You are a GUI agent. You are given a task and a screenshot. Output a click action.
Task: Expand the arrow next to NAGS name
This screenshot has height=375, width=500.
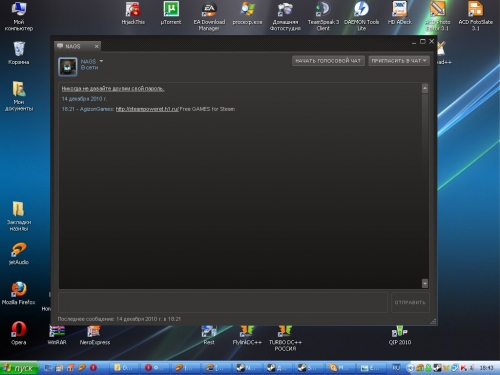pos(101,61)
